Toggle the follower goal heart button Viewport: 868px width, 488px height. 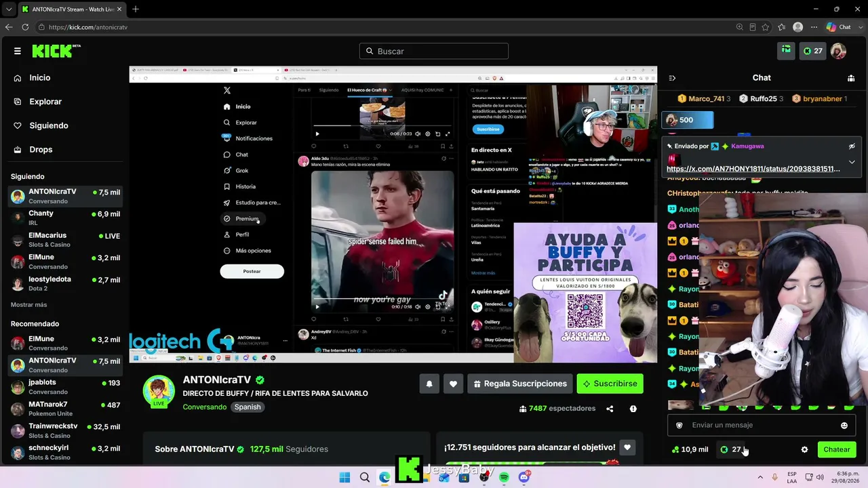coord(627,447)
